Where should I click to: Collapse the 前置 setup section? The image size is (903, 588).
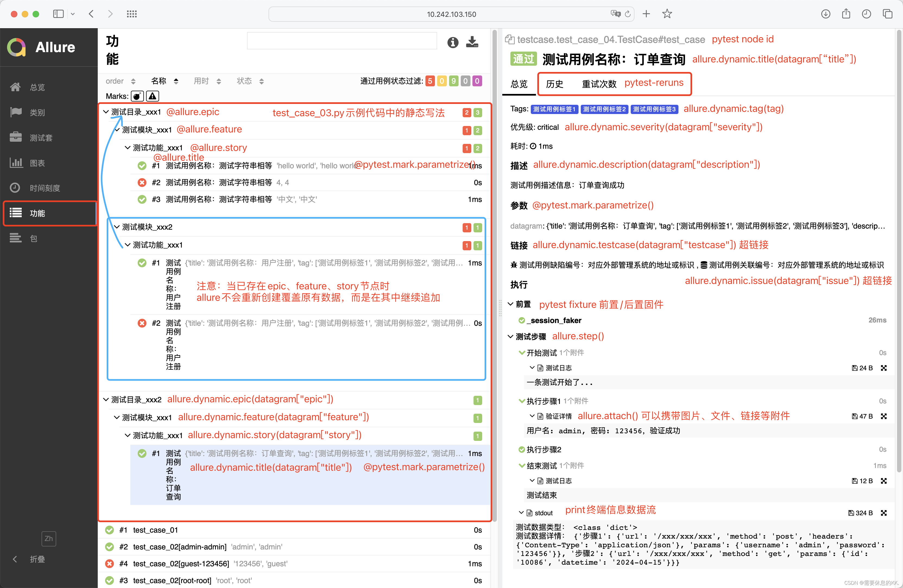point(510,304)
